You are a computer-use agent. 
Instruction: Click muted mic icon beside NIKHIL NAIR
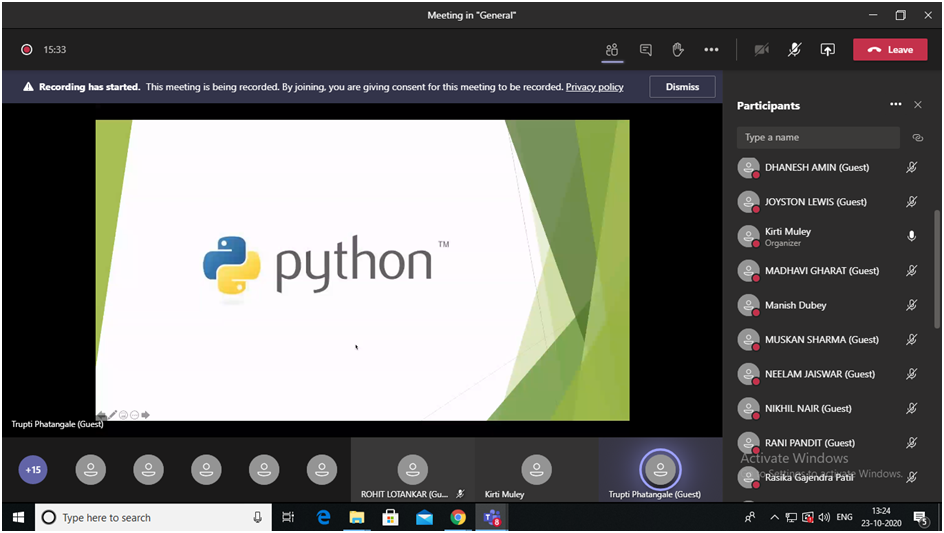(911, 408)
